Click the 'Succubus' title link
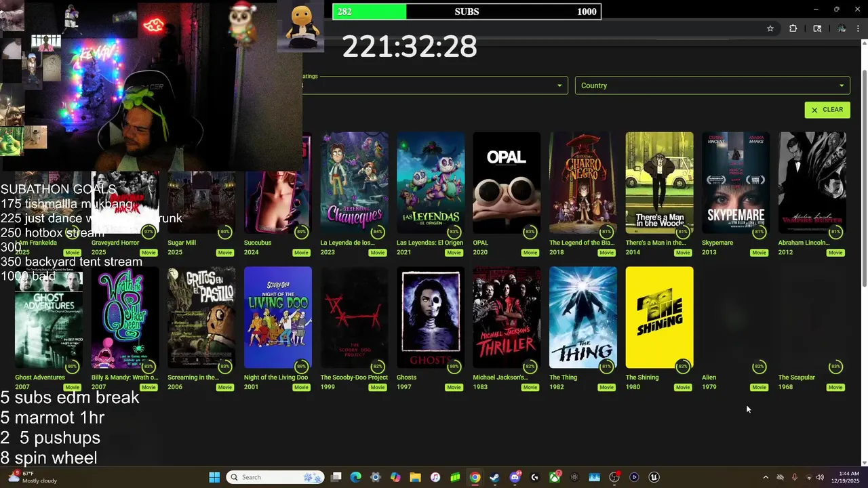Image resolution: width=868 pixels, height=488 pixels. (258, 243)
